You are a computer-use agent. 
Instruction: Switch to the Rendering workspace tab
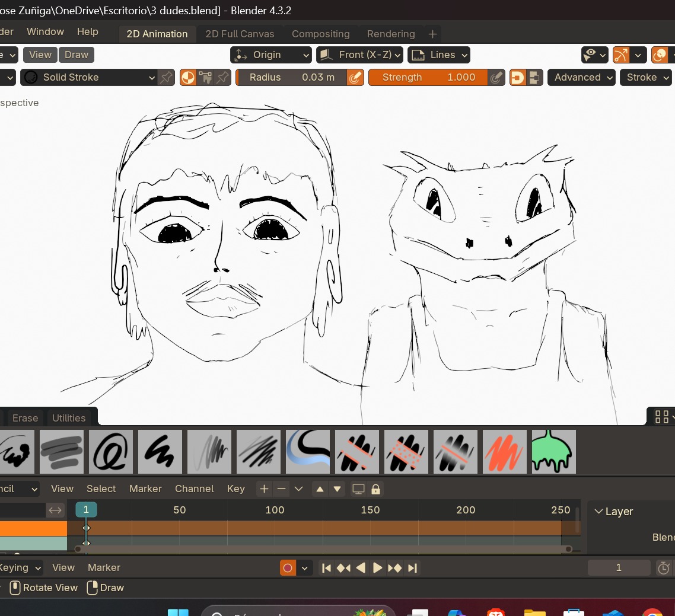(391, 34)
